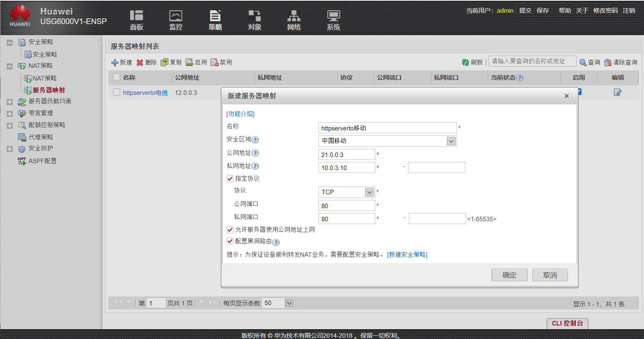
Task: Check the httpserverto电信 row checkbox
Action: 117,92
